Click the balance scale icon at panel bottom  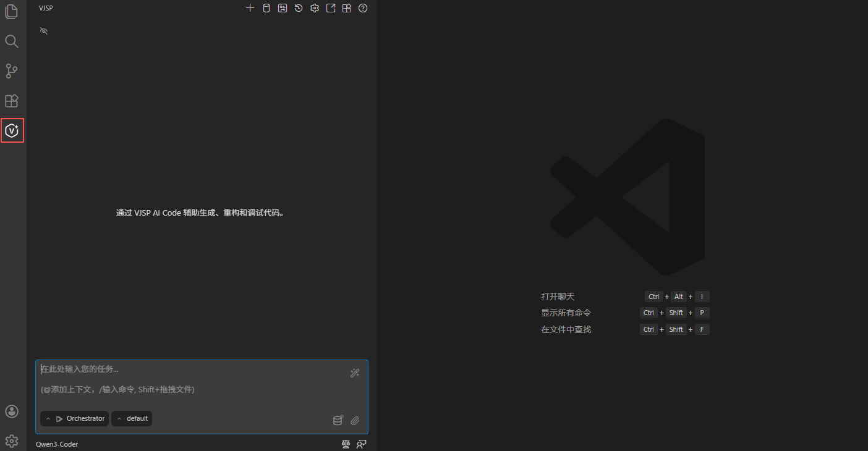tap(346, 444)
